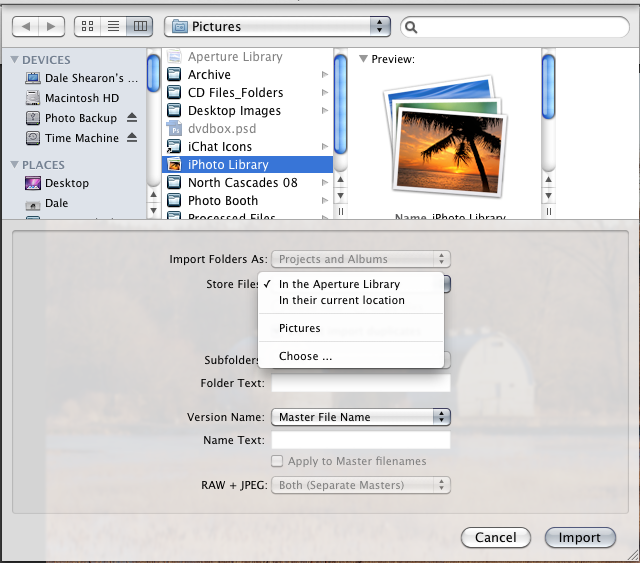Select the Photo Booth folder
This screenshot has width=640, height=563.
click(247, 200)
